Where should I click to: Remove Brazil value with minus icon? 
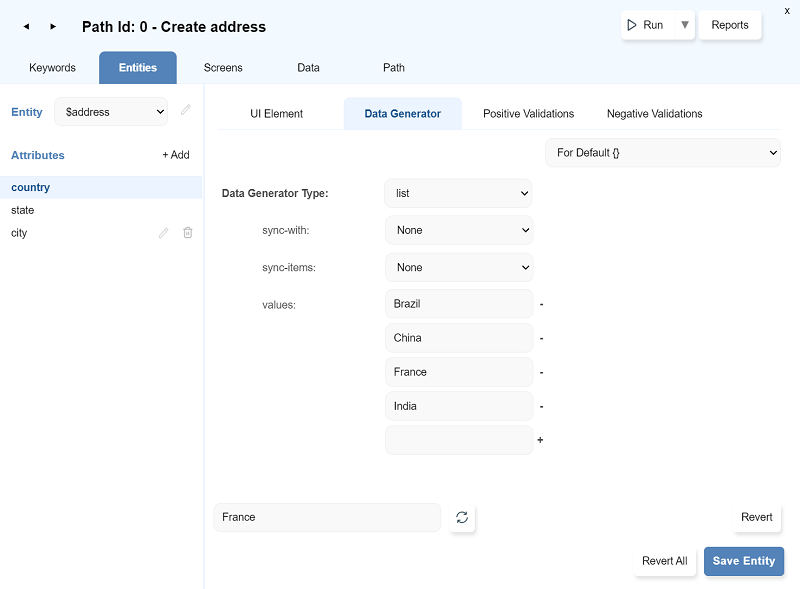click(x=541, y=304)
